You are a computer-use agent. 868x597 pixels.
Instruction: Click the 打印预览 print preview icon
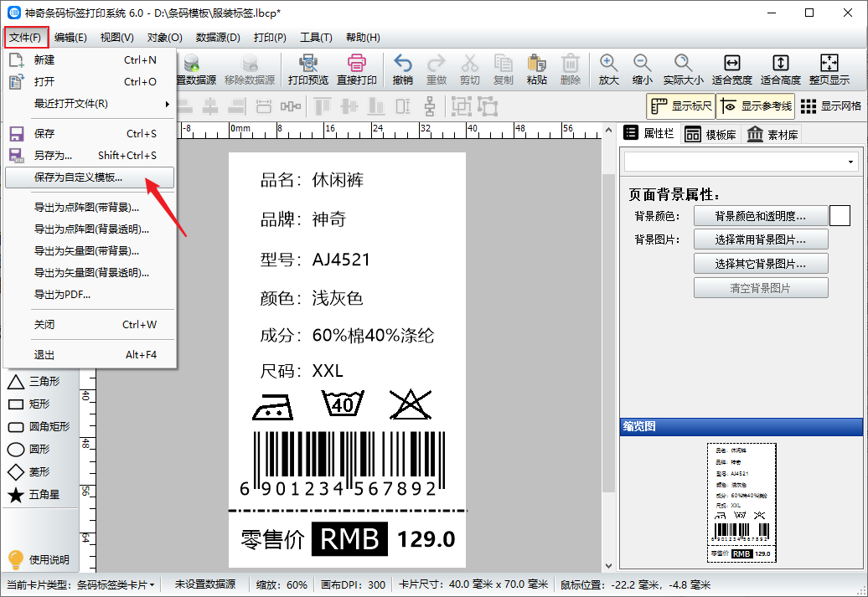click(x=307, y=69)
